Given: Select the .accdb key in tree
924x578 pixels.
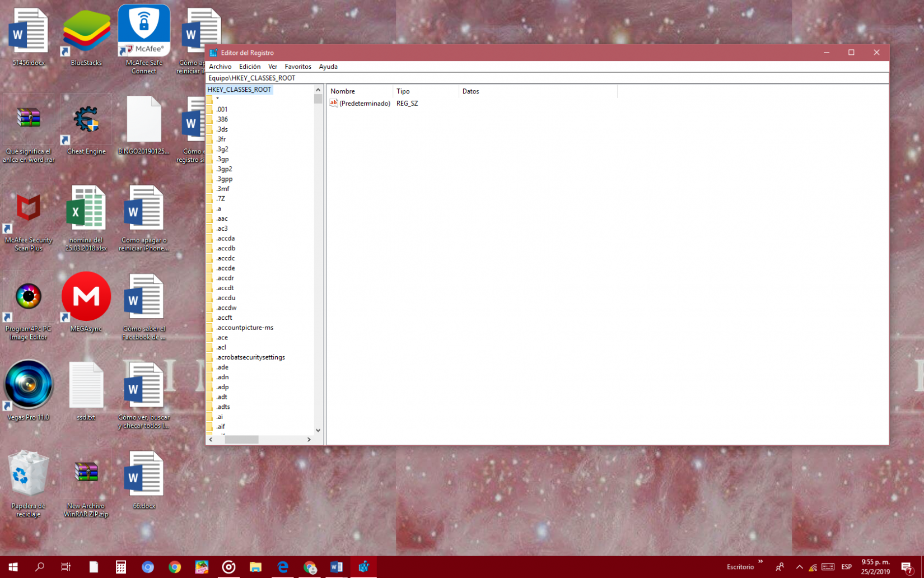Looking at the screenshot, I should [x=226, y=248].
